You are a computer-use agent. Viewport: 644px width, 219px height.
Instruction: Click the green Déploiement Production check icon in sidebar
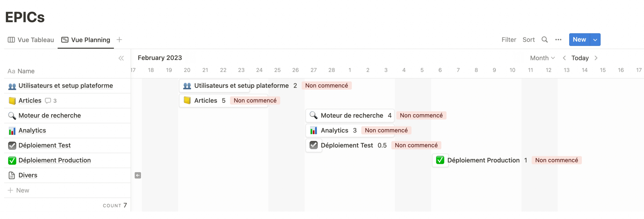[x=12, y=160]
